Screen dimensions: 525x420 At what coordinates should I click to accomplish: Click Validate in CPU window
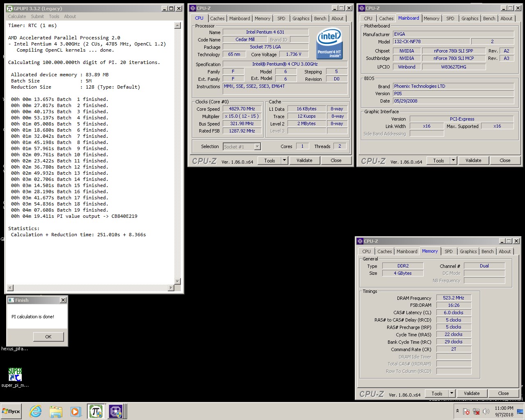[x=304, y=160]
